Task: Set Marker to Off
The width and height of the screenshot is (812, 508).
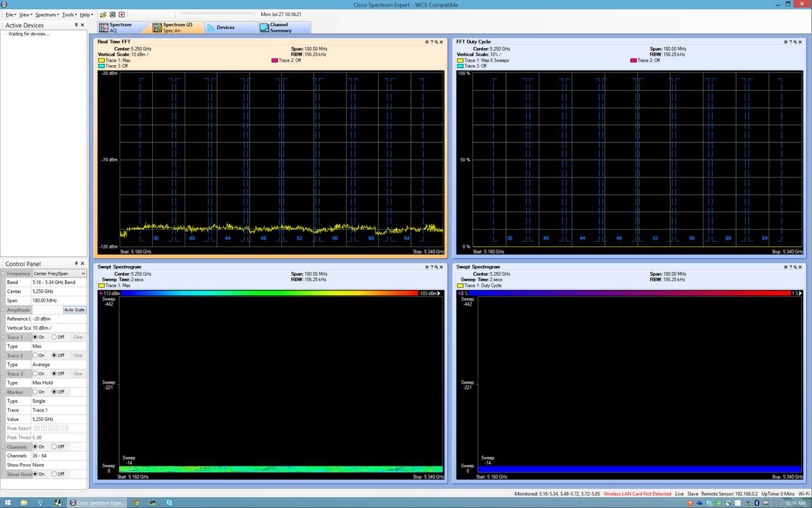Action: point(54,392)
